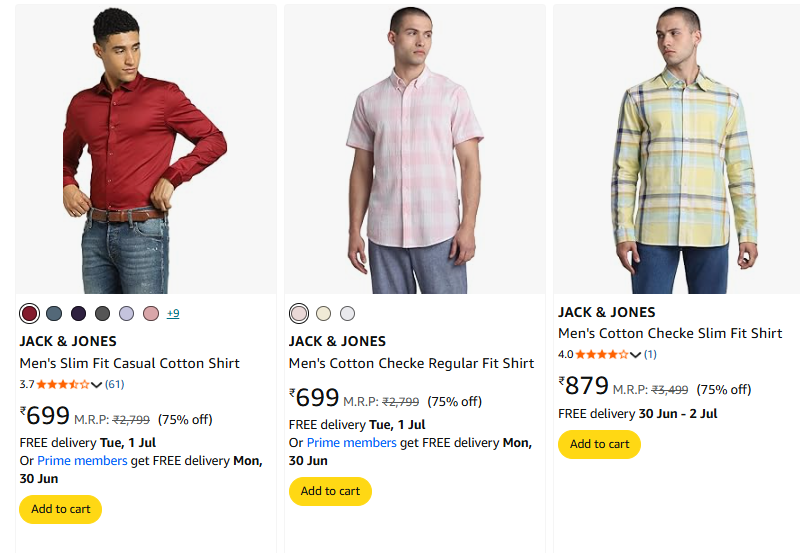Pick the dark navy color swatch
Viewport: 800px width, 553px height.
[x=78, y=314]
